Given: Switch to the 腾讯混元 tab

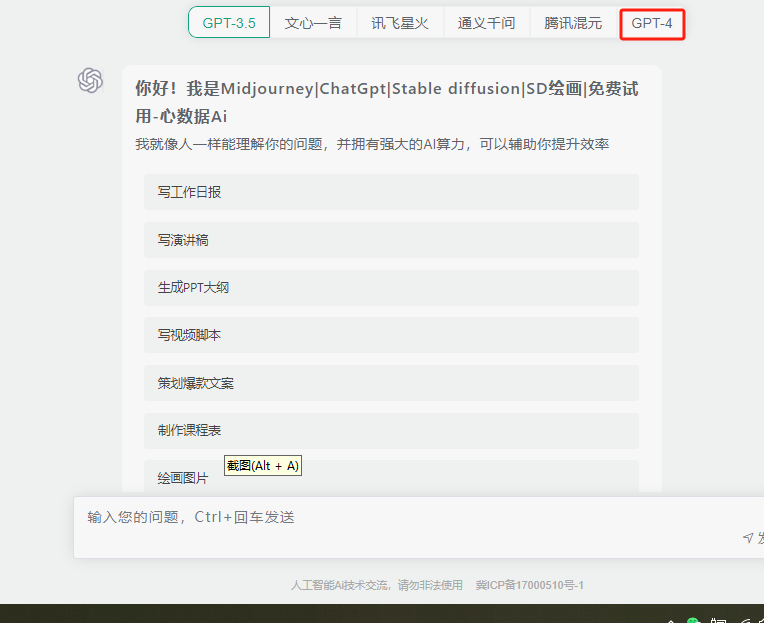Looking at the screenshot, I should pos(573,22).
